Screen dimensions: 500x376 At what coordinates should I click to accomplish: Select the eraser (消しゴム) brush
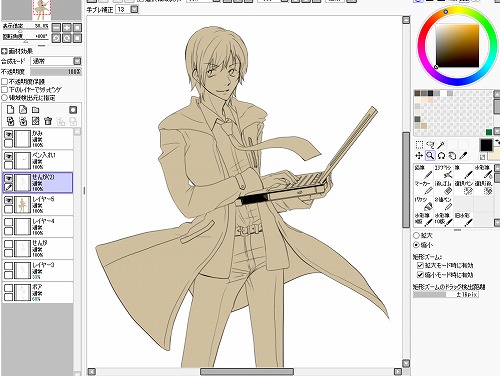pyautogui.click(x=443, y=188)
